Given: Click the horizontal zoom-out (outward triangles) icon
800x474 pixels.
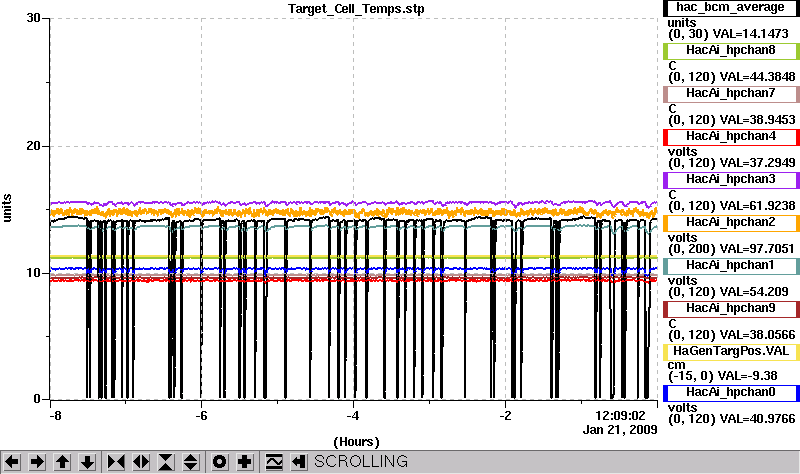Looking at the screenshot, I should [141, 462].
